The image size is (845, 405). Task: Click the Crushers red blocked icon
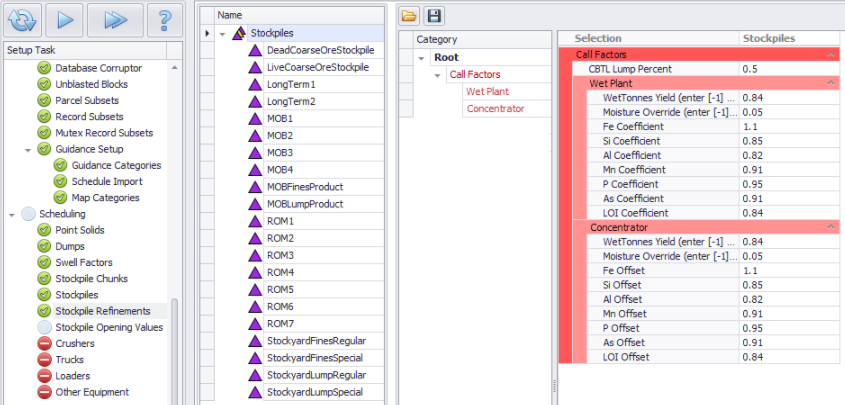coord(44,344)
